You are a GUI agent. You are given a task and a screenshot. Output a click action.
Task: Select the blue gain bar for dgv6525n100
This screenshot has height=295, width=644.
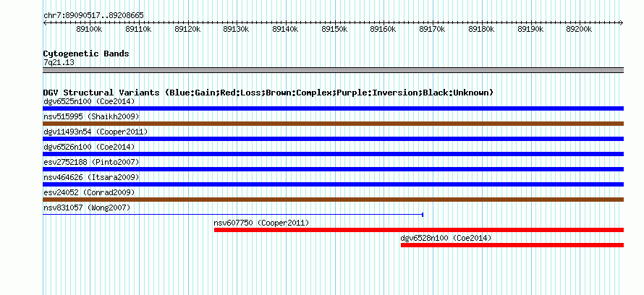333,108
